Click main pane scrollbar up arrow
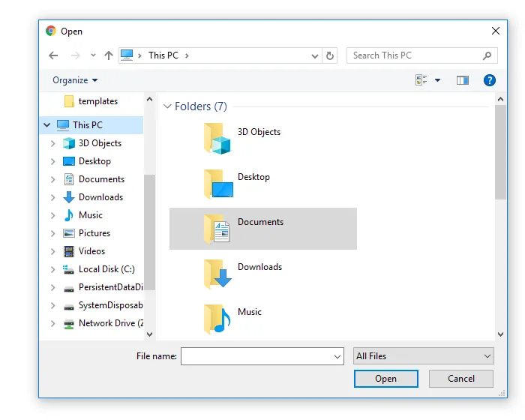 pos(500,99)
